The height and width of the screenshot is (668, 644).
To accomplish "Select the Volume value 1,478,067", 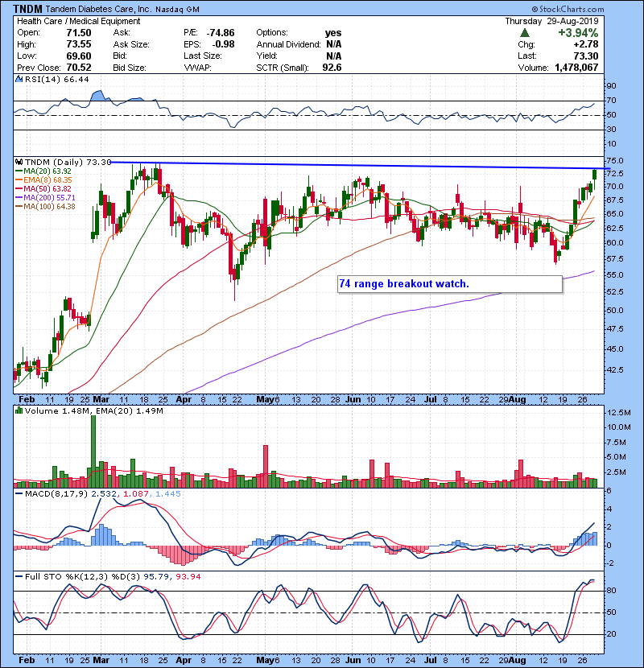I will tap(576, 68).
